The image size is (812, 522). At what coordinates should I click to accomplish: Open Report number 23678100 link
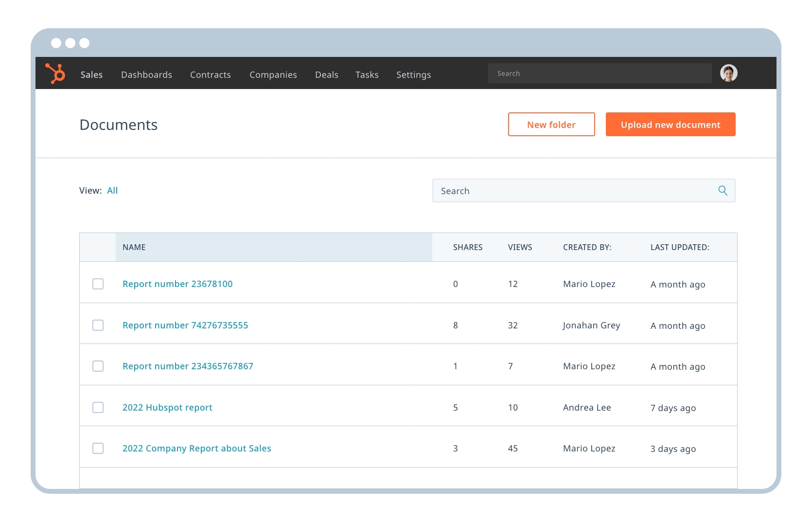[x=177, y=284]
